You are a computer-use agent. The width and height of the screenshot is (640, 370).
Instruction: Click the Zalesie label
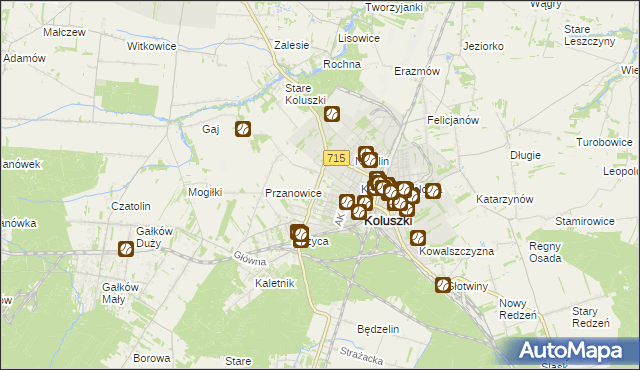(x=291, y=45)
